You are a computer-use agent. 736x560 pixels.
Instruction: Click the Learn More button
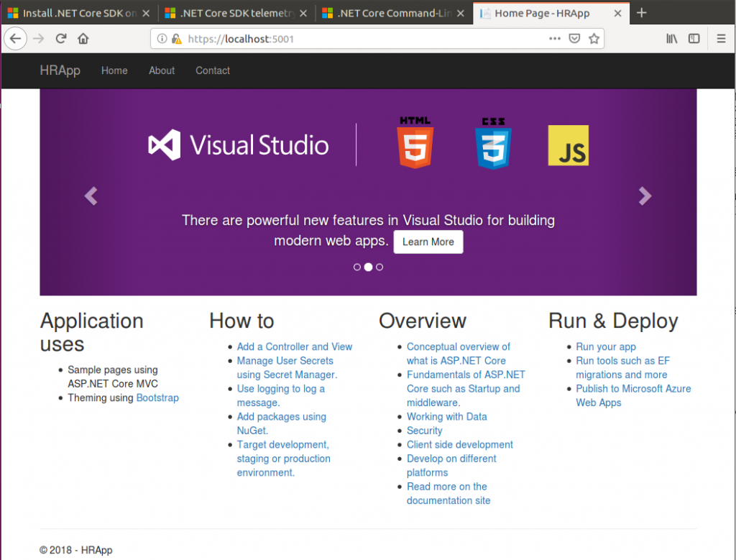[x=428, y=242]
